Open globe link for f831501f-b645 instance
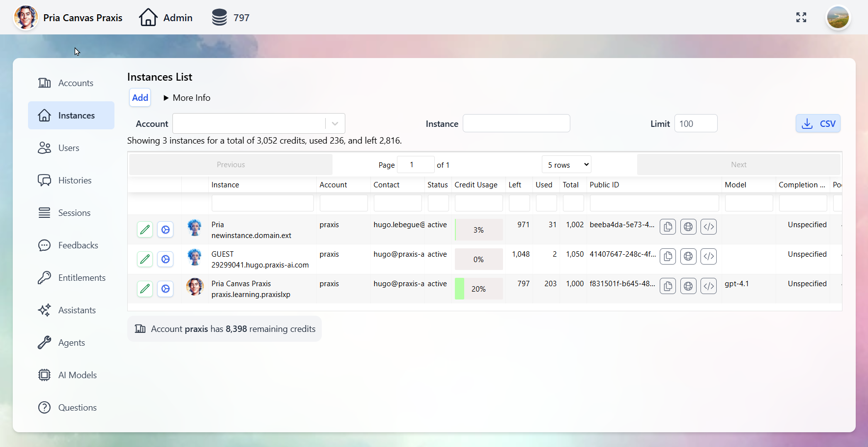 point(688,286)
